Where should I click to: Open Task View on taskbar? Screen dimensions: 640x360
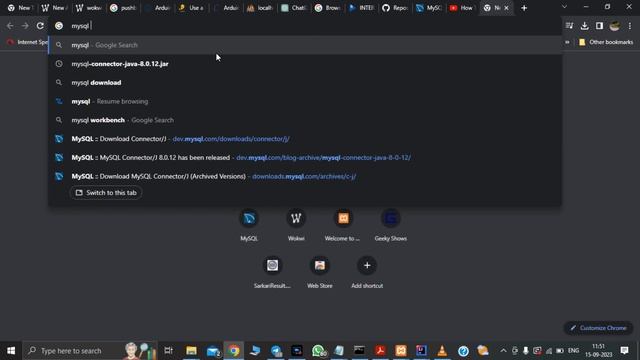[x=169, y=351]
